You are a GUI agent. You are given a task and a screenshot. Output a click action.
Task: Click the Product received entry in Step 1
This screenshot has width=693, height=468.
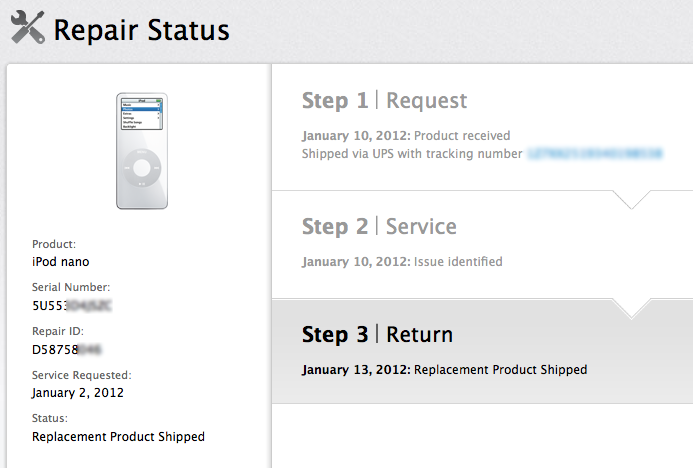[x=406, y=136]
